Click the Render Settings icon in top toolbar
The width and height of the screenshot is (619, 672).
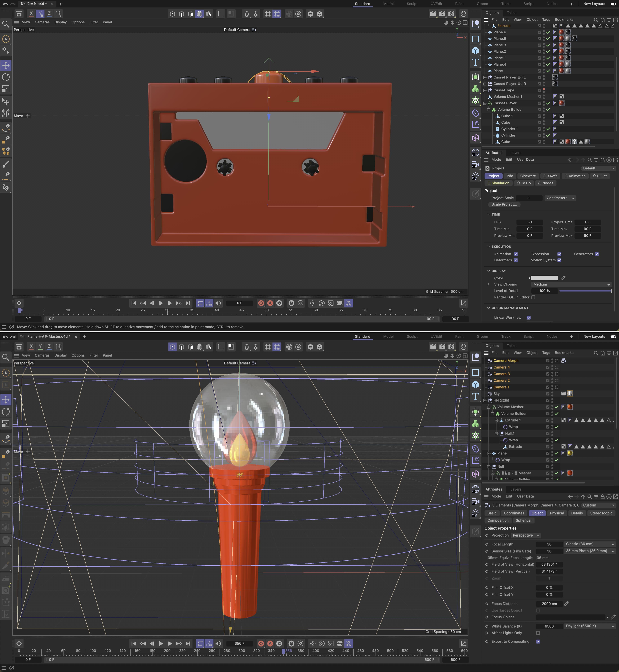pos(451,14)
